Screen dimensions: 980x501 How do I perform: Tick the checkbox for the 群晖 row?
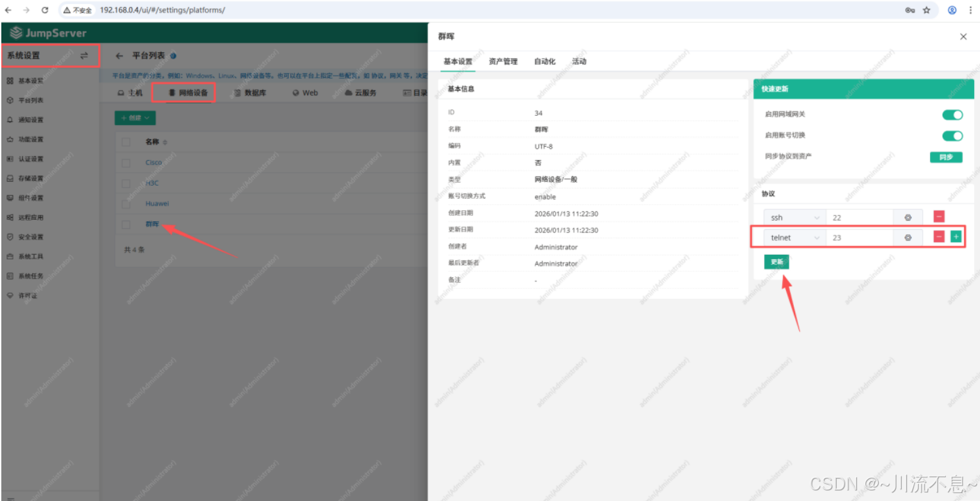click(x=126, y=224)
